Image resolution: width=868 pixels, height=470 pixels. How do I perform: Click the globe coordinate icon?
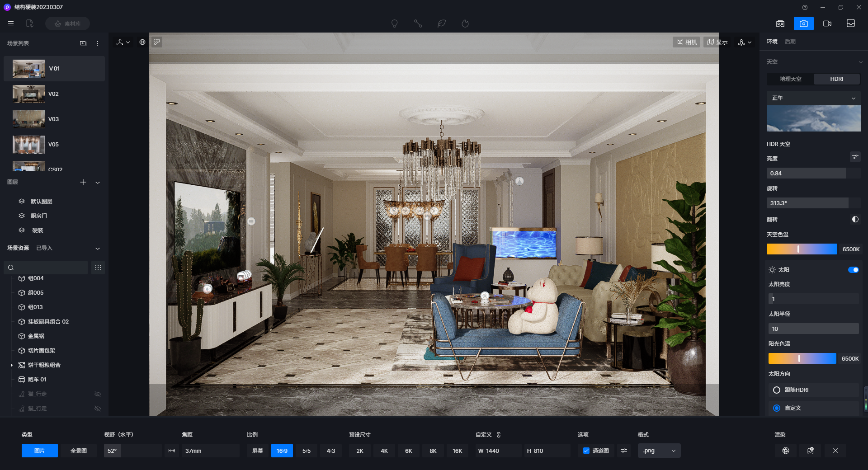point(142,42)
